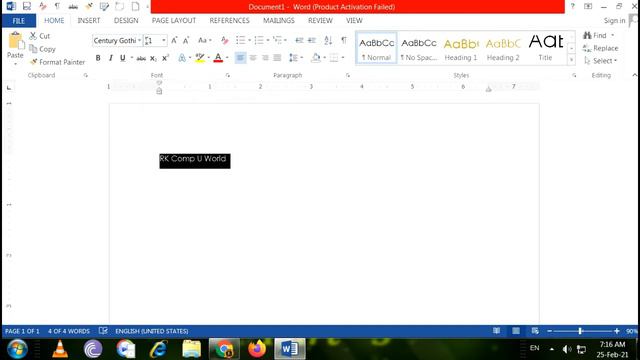Toggle Underline formatting

point(122,58)
